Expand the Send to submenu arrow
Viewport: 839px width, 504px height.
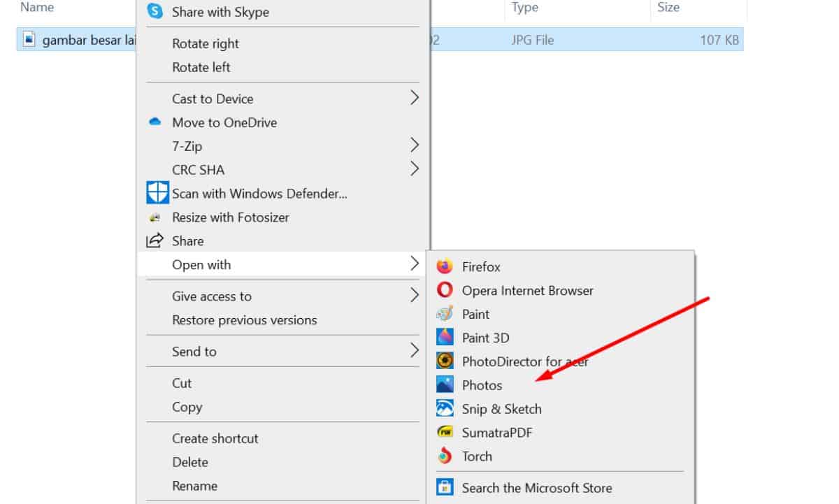[x=415, y=351]
